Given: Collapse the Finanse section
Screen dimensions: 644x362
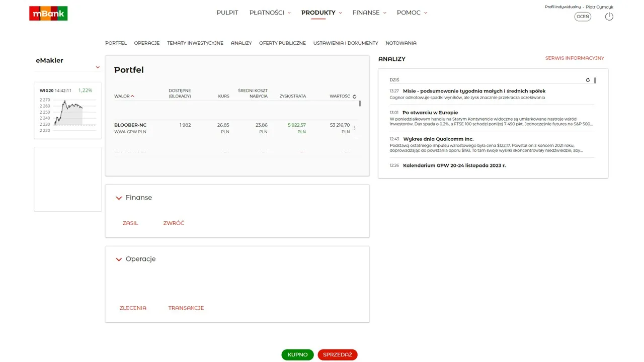Looking at the screenshot, I should (x=119, y=198).
